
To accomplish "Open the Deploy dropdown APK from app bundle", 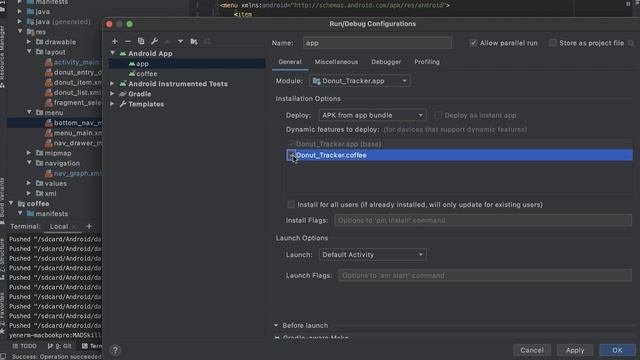I will (372, 116).
